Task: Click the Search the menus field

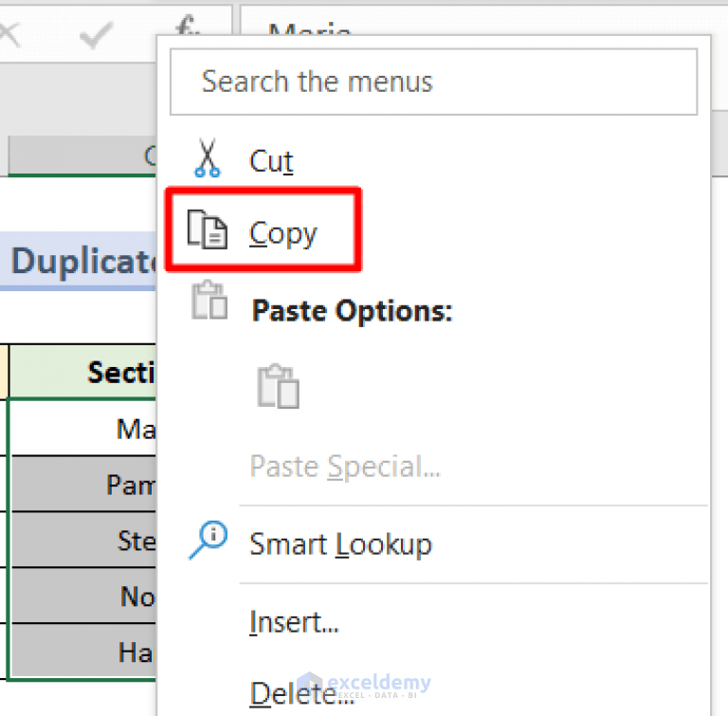Action: 433,82
